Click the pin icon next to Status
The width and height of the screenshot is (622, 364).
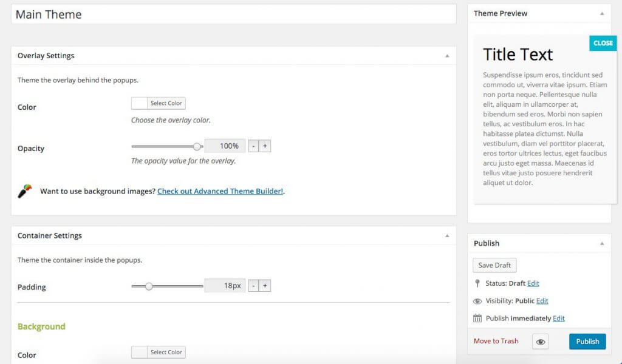[477, 283]
